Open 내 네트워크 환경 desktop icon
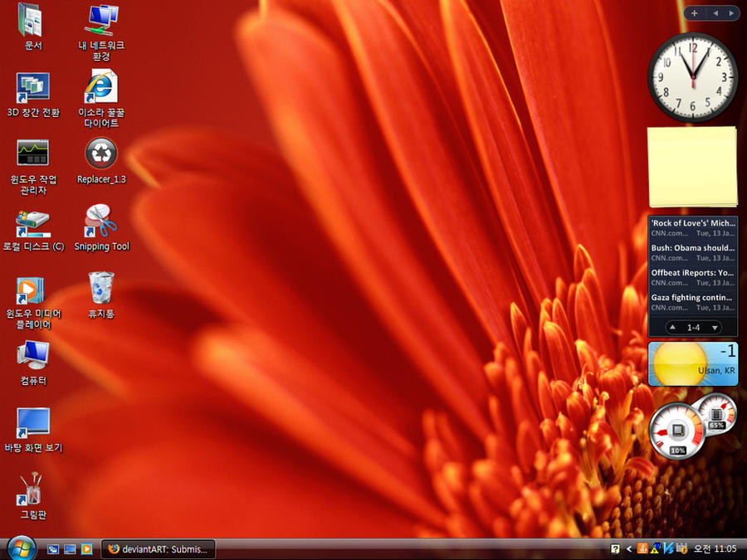747x560 pixels. [x=101, y=32]
